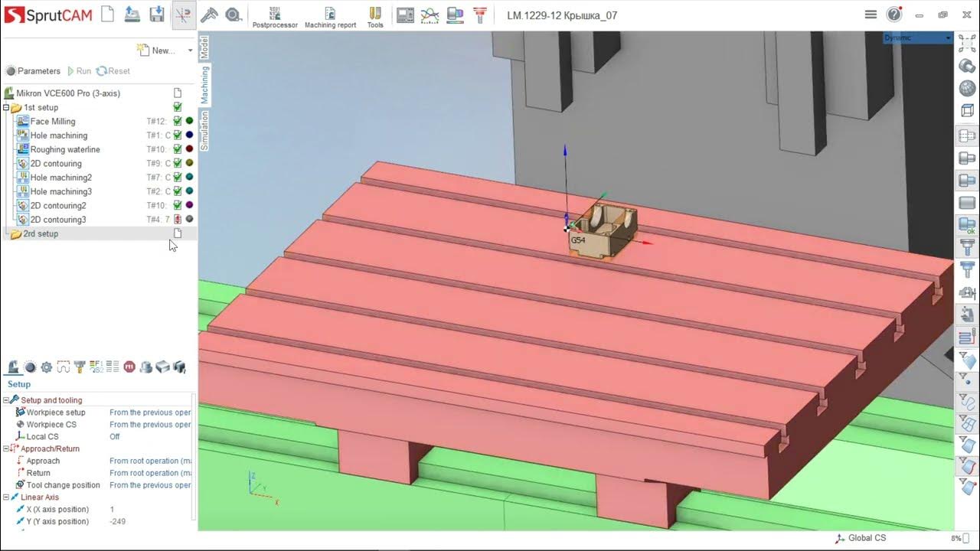This screenshot has width=980, height=551.
Task: Open the import/load project icon
Action: point(132,15)
